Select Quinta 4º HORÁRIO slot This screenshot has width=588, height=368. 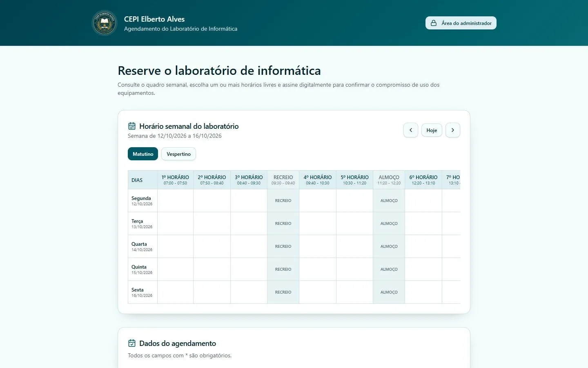(x=318, y=269)
